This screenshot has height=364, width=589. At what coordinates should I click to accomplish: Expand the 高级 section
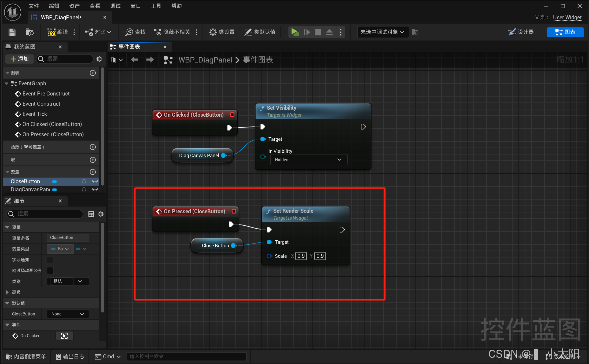point(7,292)
